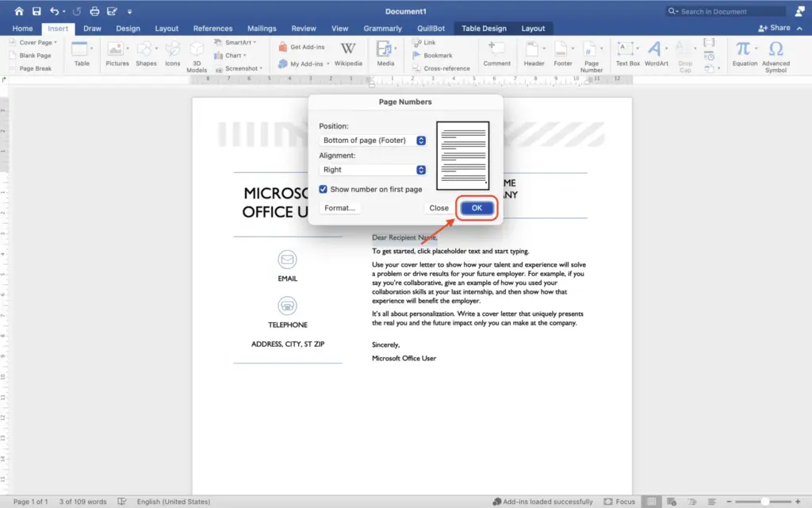The height and width of the screenshot is (508, 812).
Task: Insert a Text Box
Action: [x=628, y=53]
